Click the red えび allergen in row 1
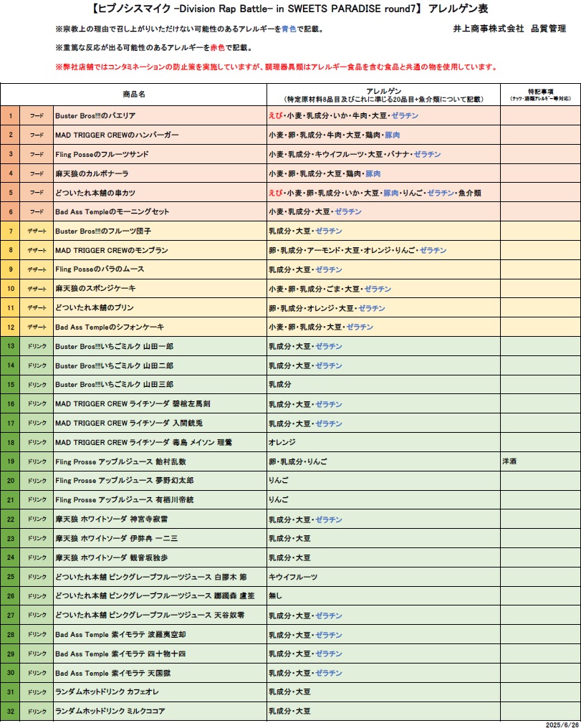The image size is (581, 728). 275,115
